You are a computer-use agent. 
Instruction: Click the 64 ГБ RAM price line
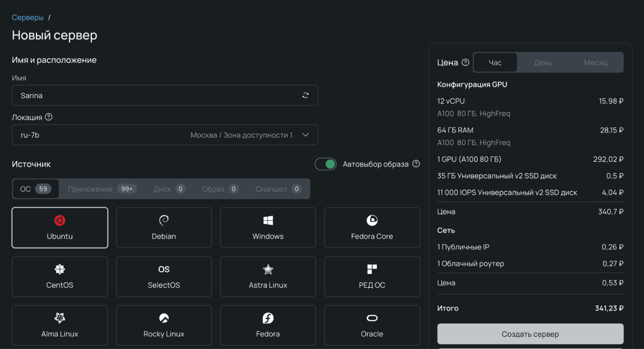point(530,130)
